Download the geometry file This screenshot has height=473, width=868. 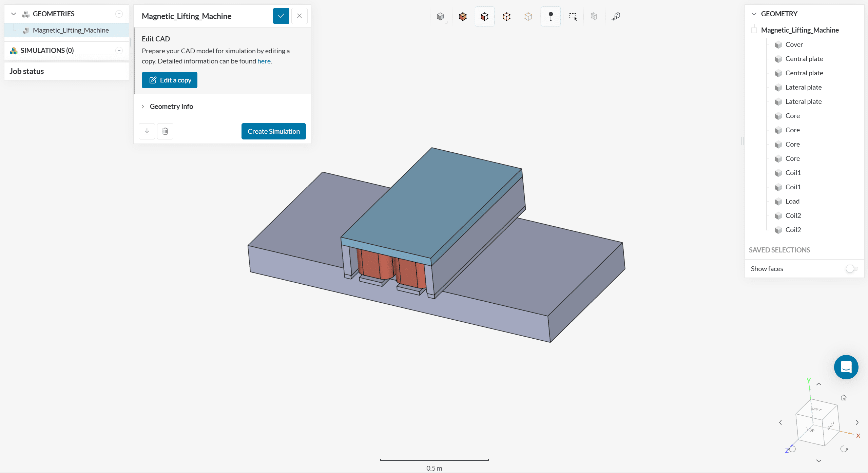(147, 131)
